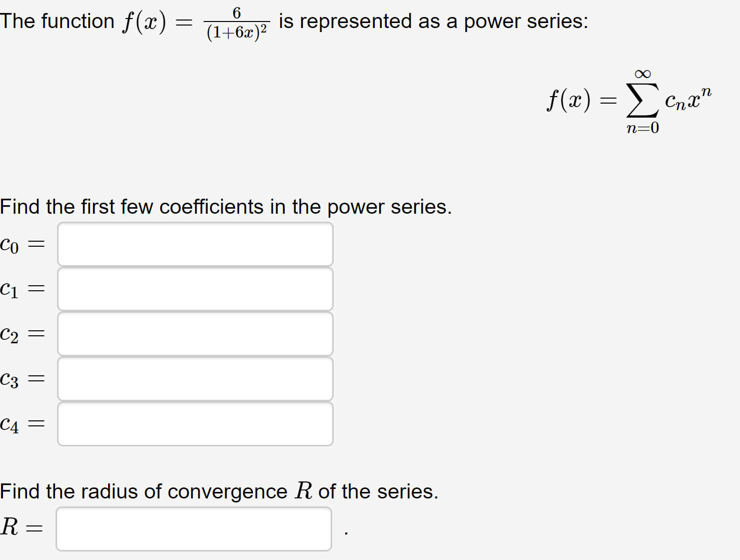The height and width of the screenshot is (560, 740).
Task: Click the radius of convergence R input box
Action: pos(194,528)
